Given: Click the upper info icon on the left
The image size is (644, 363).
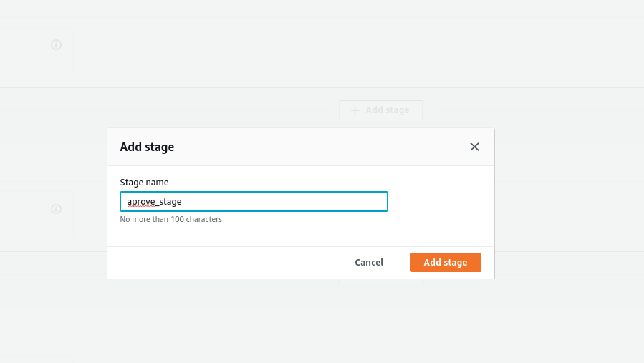Looking at the screenshot, I should click(x=57, y=44).
